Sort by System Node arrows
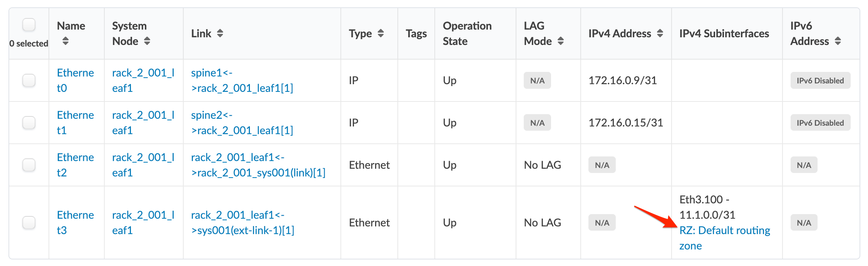Viewport: 868px width, 266px height. pos(147,41)
